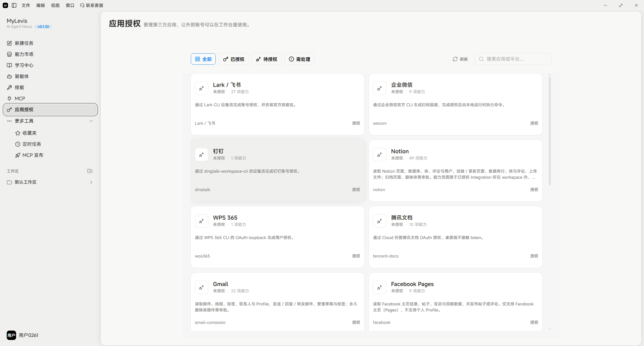The image size is (644, 346).
Task: Click Notion card icon
Action: click(380, 155)
